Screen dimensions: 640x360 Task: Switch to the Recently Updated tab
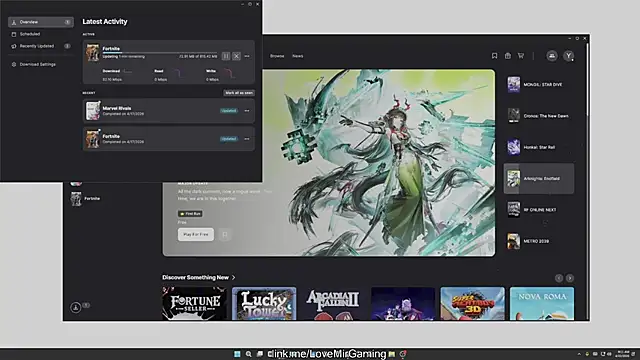41,46
